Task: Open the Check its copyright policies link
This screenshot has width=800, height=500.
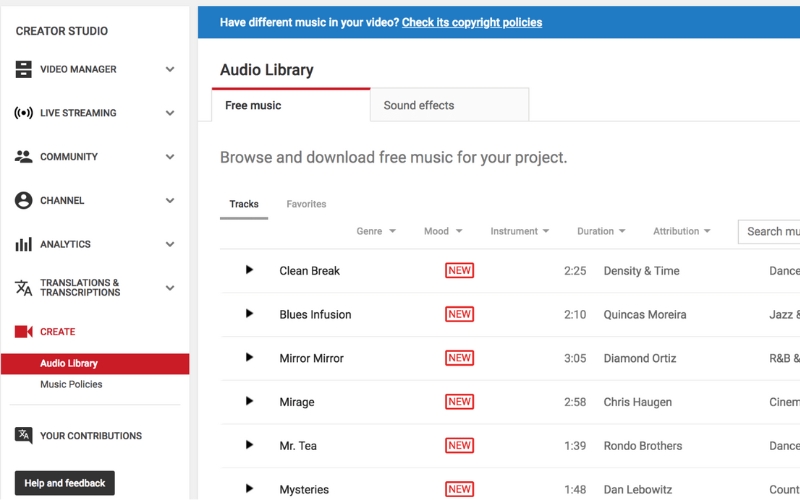Action: [472, 22]
